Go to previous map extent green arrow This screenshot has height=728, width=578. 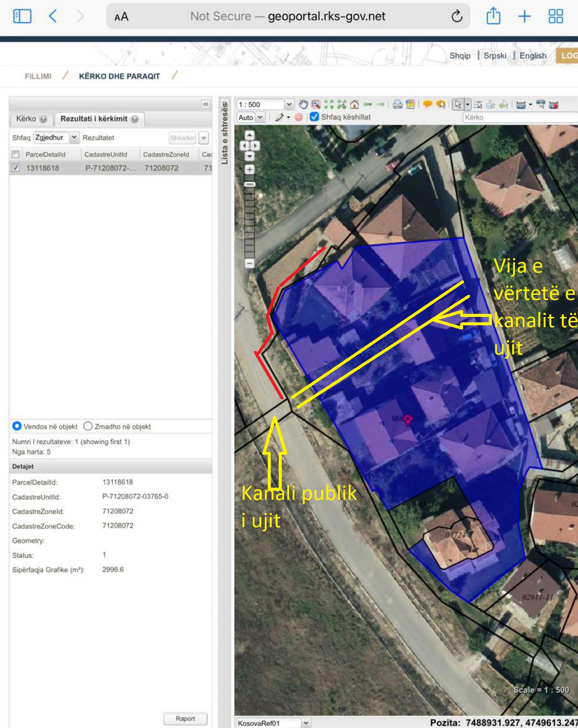coord(367,104)
